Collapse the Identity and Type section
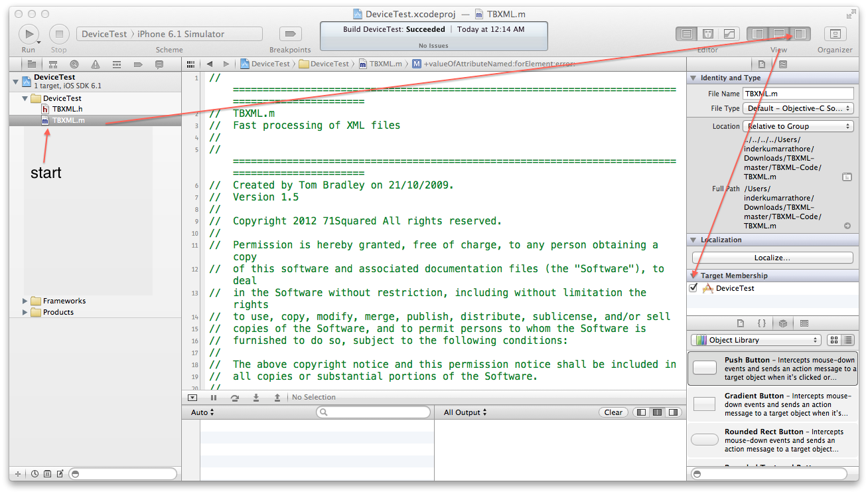 [x=693, y=78]
